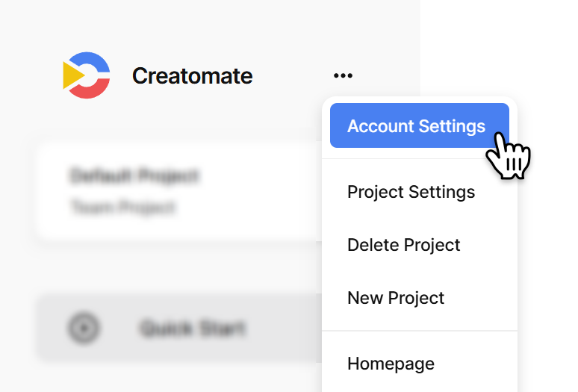Select New Project in the menu
This screenshot has height=392, width=578.
click(x=396, y=298)
